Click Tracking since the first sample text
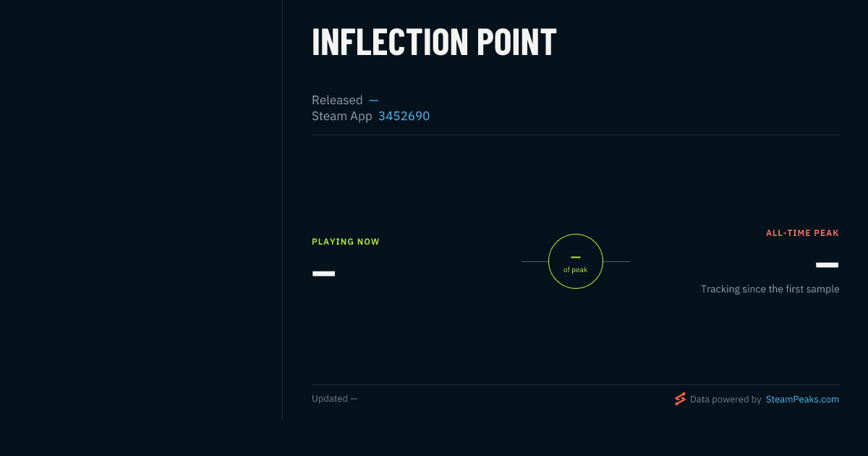 pyautogui.click(x=770, y=289)
